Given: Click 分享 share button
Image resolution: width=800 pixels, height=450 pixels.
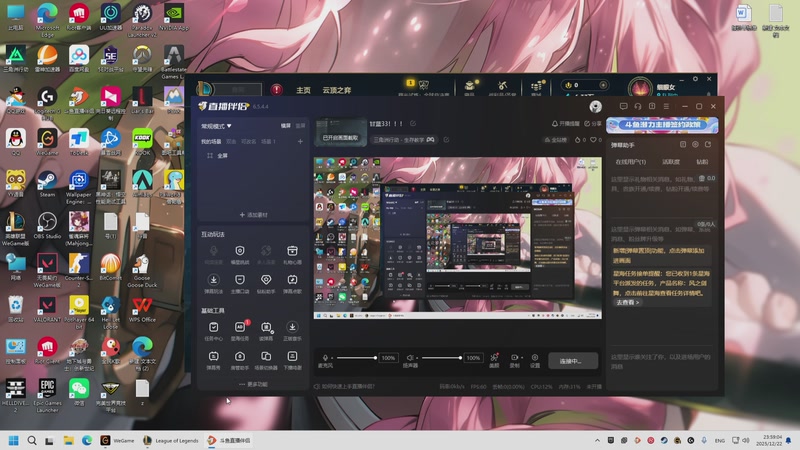Looking at the screenshot, I should pyautogui.click(x=593, y=123).
